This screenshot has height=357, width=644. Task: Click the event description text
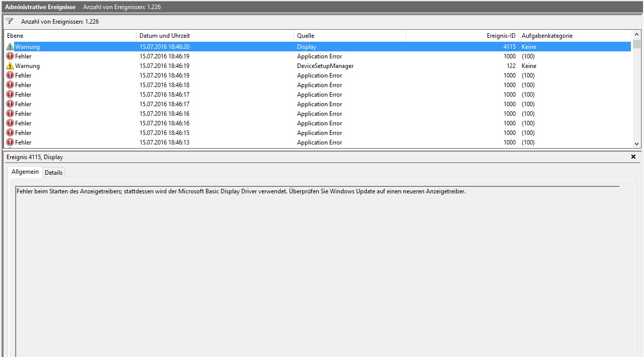(x=241, y=191)
